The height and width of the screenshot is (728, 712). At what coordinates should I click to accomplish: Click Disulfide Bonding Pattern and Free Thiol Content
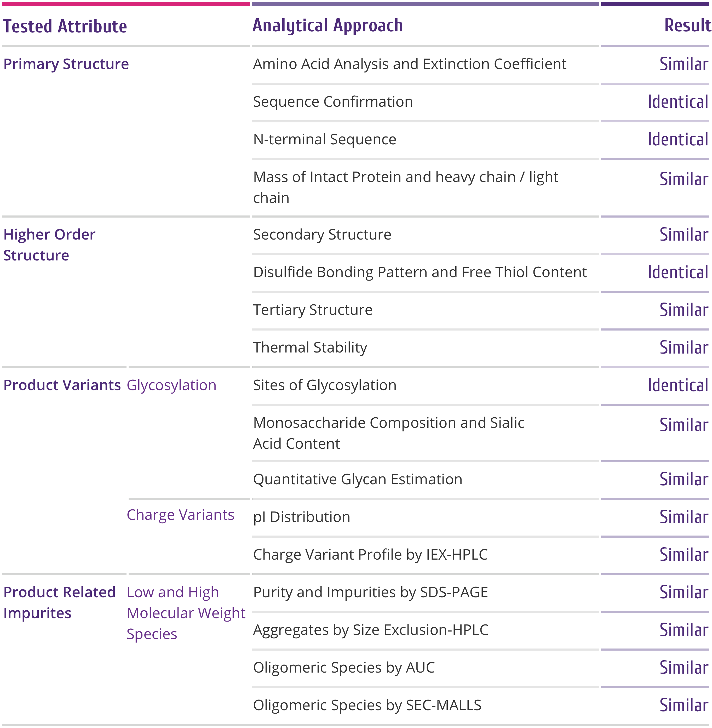point(420,272)
